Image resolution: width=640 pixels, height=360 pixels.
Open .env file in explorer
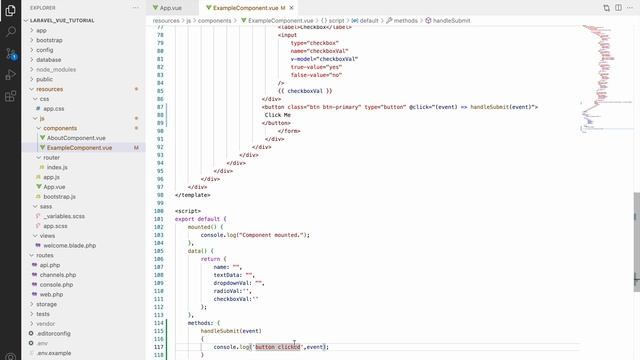tap(42, 344)
